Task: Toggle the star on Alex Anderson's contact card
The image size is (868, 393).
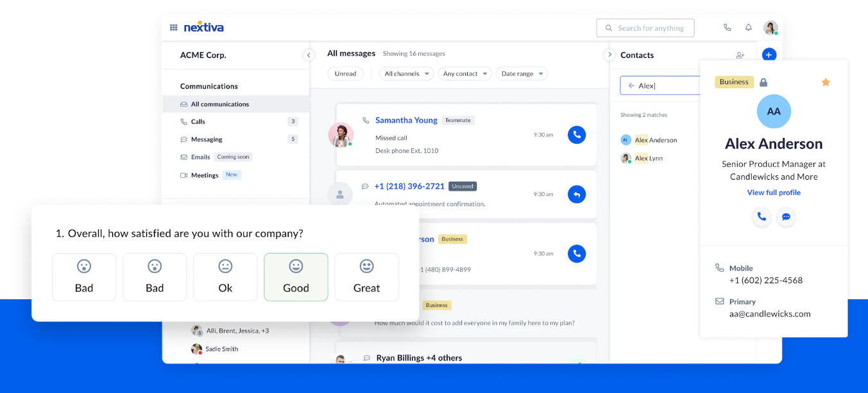Action: coord(826,82)
